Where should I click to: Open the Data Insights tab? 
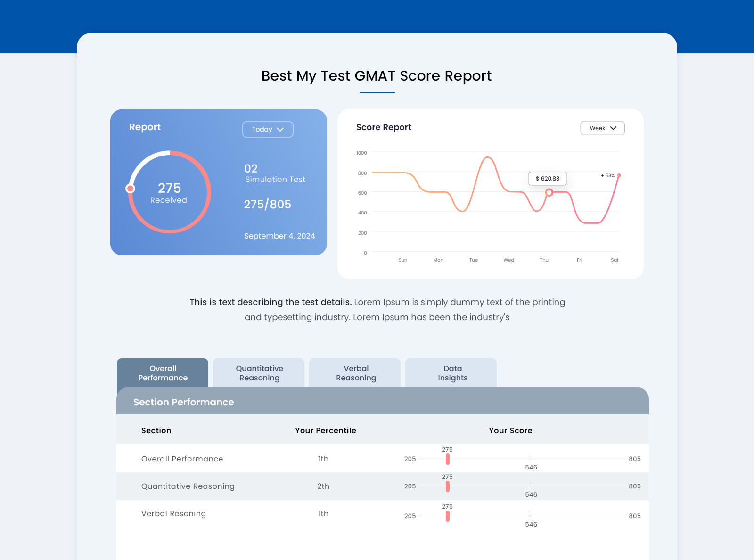point(451,373)
